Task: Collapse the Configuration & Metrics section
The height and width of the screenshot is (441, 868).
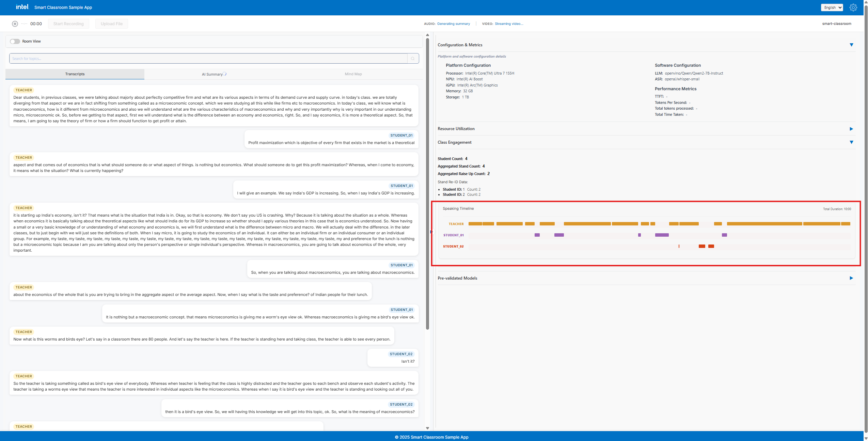Action: point(852,45)
